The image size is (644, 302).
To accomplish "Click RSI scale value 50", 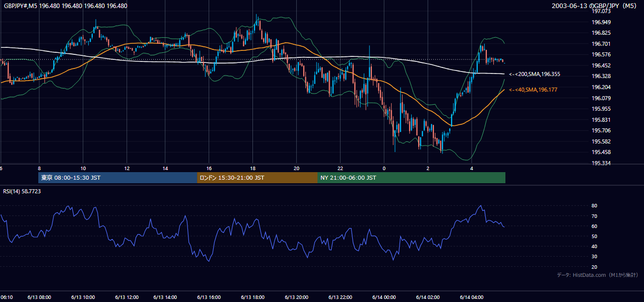I will click(595, 236).
